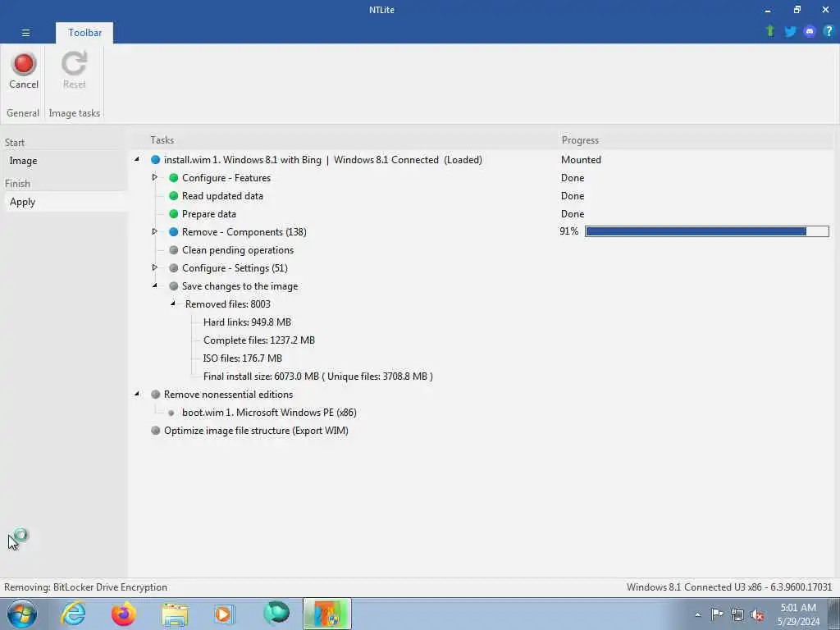Click the grey dot beside Remove nonessential editions
This screenshot has width=840, height=630.
pyautogui.click(x=155, y=395)
